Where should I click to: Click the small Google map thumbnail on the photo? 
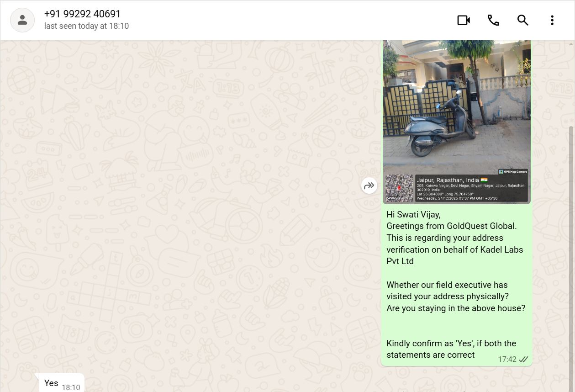[x=399, y=188]
